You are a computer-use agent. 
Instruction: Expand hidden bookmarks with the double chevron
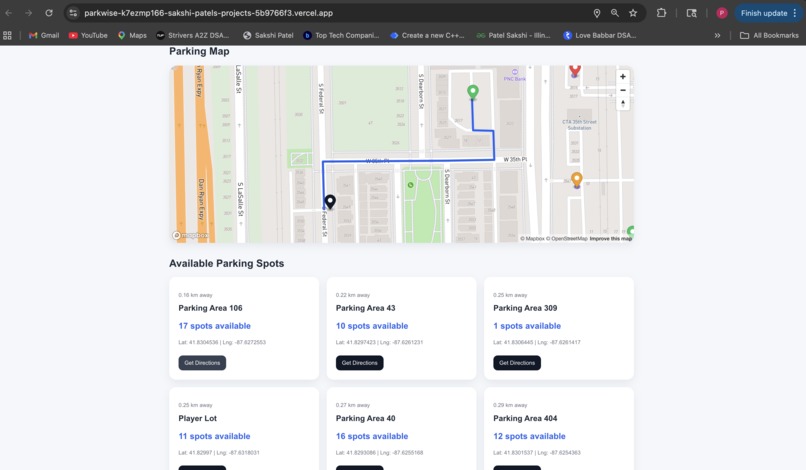click(717, 35)
